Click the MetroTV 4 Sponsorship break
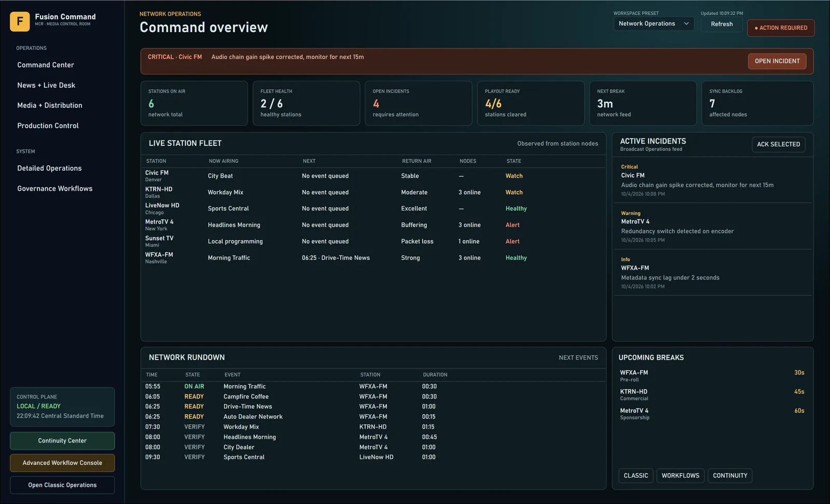 pos(712,414)
